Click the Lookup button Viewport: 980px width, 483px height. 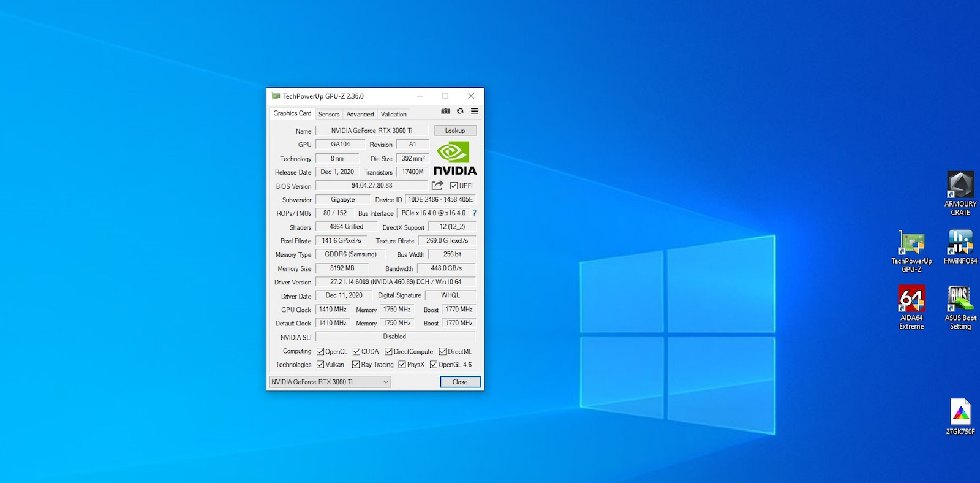[x=455, y=131]
